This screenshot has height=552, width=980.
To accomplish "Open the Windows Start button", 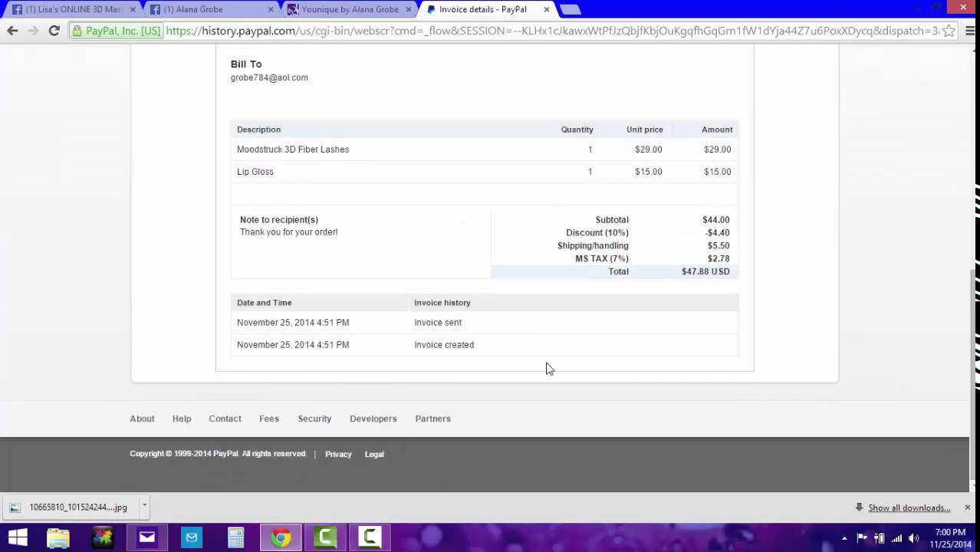I will click(18, 537).
